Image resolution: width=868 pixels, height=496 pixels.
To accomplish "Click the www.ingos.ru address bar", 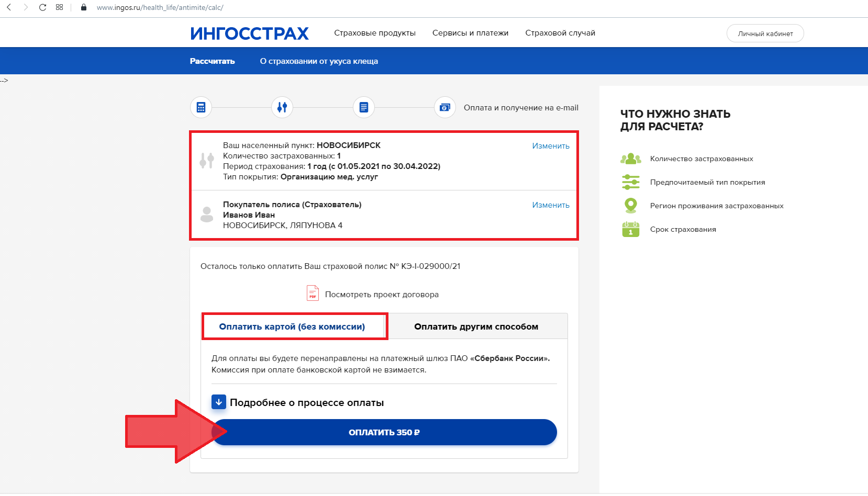I will [160, 7].
